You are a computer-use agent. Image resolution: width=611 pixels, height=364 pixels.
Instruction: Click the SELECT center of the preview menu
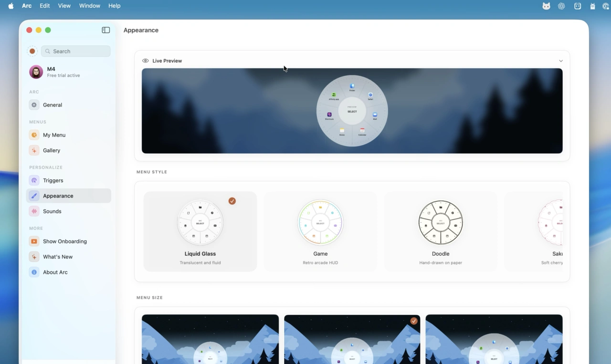[x=352, y=111]
